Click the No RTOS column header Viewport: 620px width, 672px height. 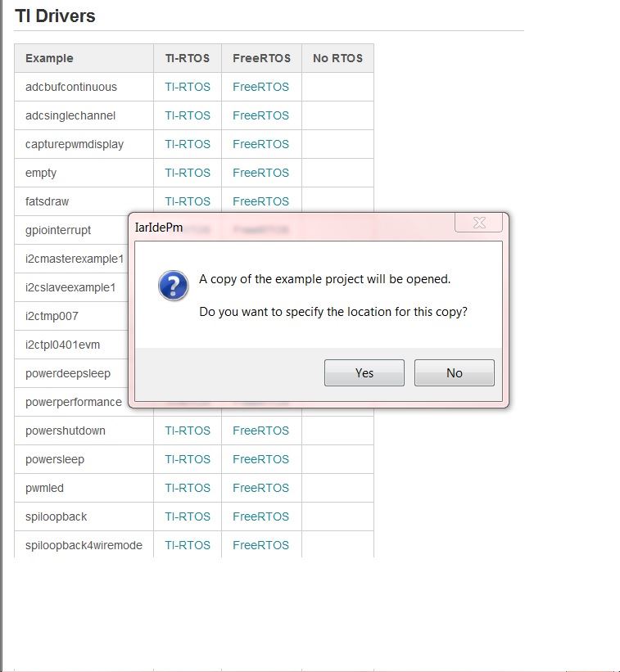tap(337, 58)
